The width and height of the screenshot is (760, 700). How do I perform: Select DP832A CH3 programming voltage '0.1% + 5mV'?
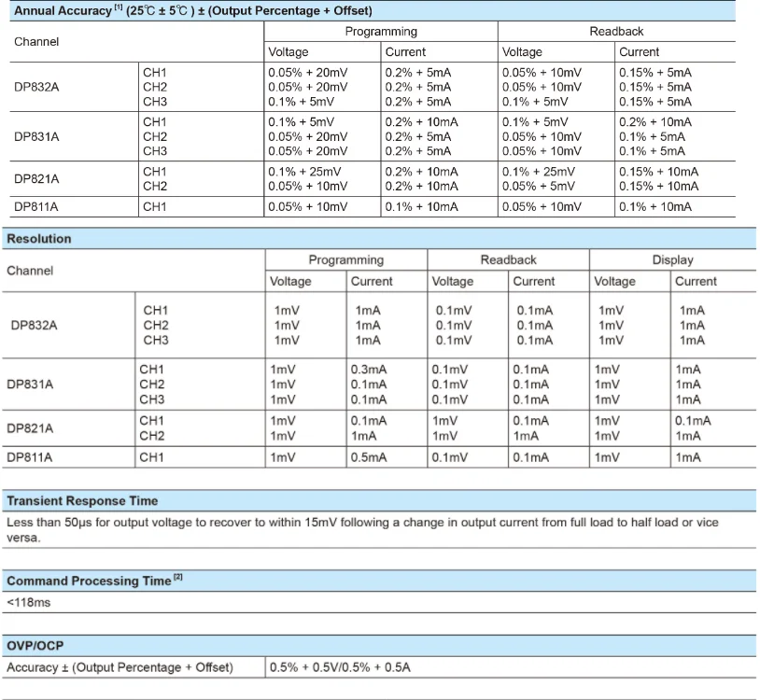coord(301,102)
